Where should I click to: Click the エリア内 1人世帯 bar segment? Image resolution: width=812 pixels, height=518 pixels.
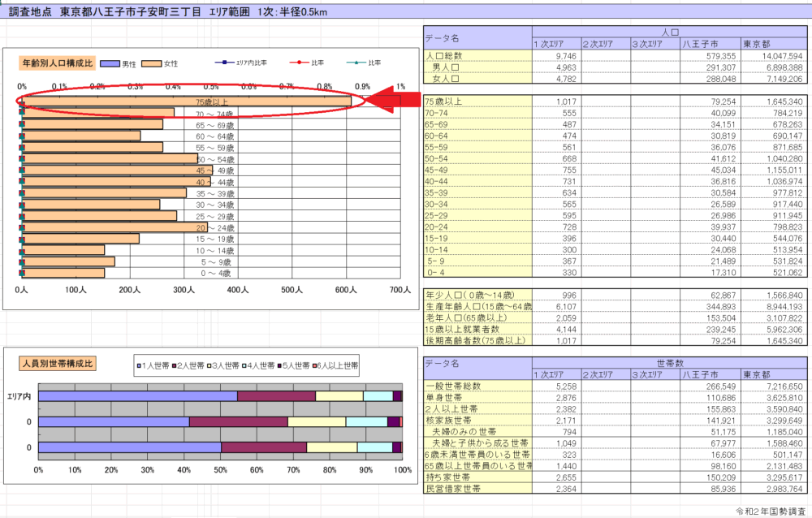(137, 395)
